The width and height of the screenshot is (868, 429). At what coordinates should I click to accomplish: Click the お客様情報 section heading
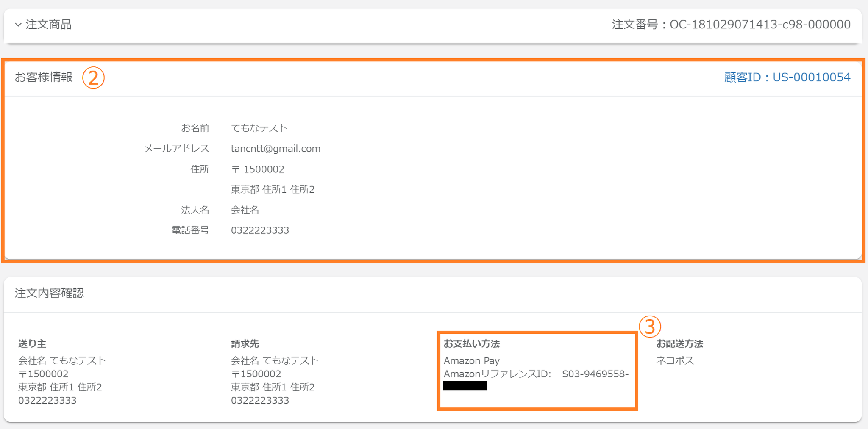44,77
